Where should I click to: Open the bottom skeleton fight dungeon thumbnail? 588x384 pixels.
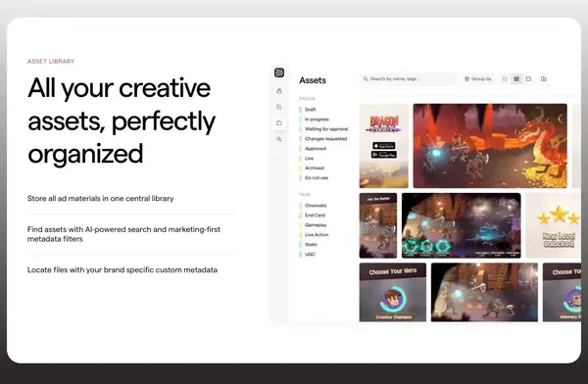pyautogui.click(x=484, y=292)
